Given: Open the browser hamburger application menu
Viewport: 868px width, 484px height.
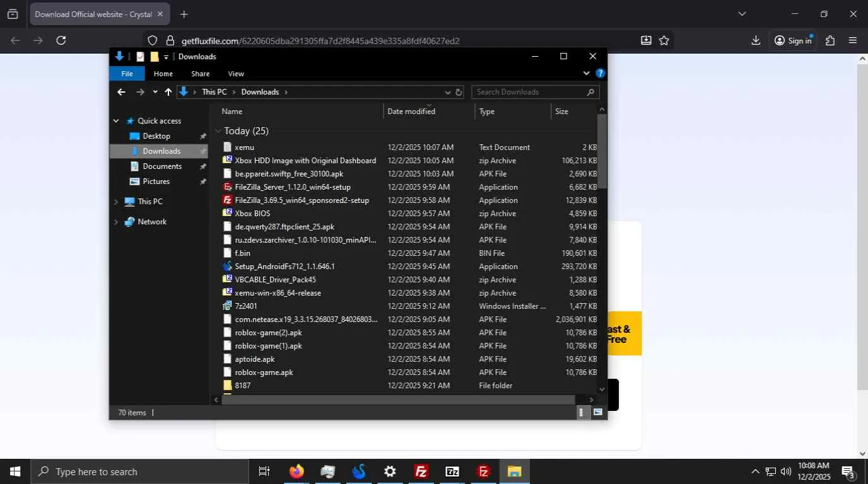Looking at the screenshot, I should pyautogui.click(x=853, y=40).
